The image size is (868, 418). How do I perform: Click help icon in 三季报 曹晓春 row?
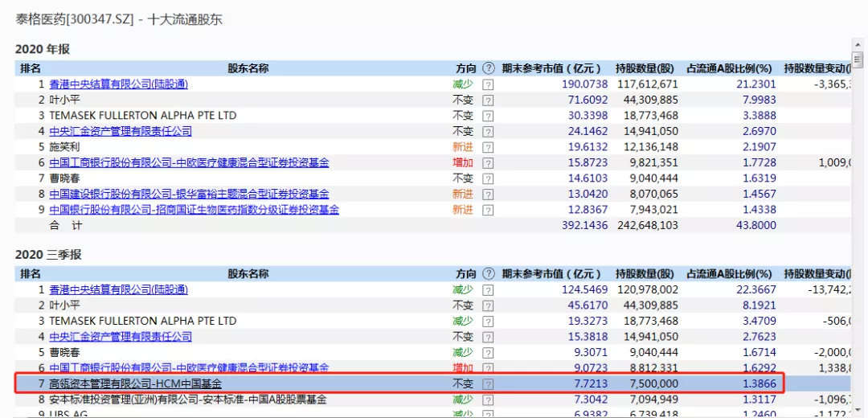[x=488, y=352]
